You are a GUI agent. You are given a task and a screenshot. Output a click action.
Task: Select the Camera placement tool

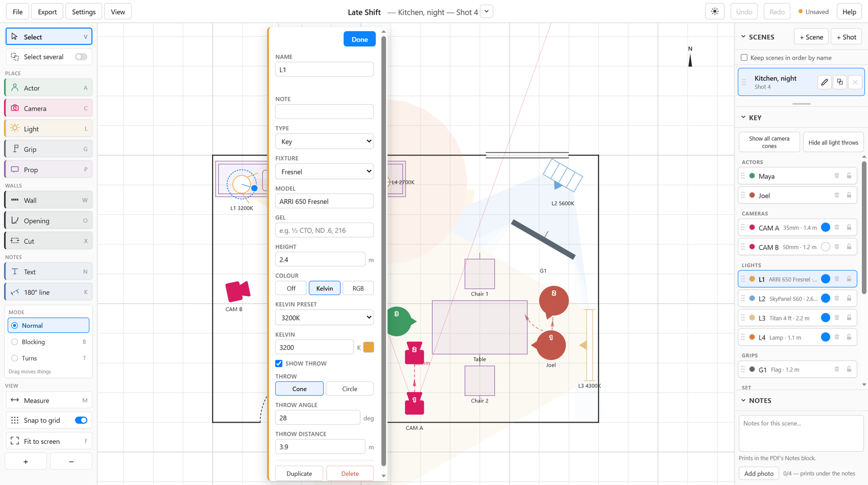coord(49,109)
